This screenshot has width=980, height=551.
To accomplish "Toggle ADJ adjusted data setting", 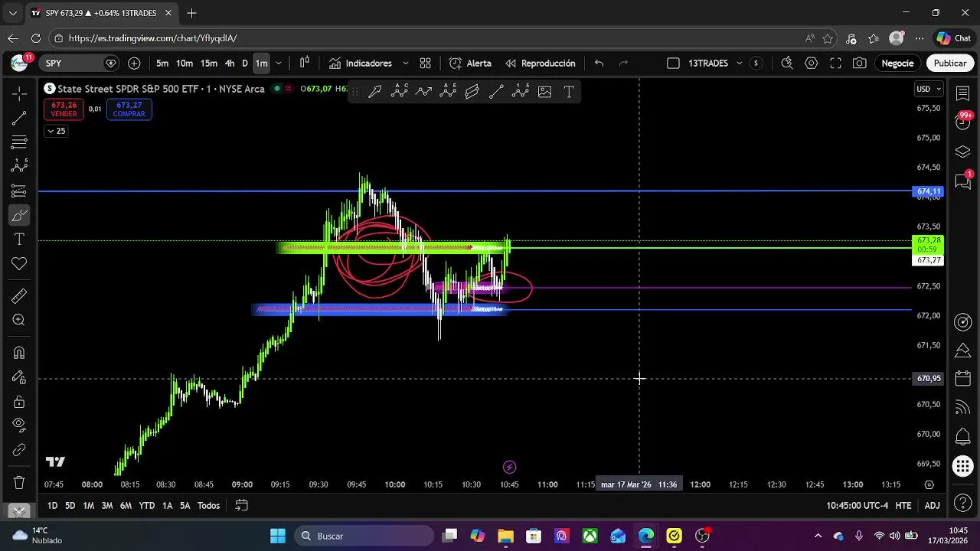I will click(x=932, y=506).
